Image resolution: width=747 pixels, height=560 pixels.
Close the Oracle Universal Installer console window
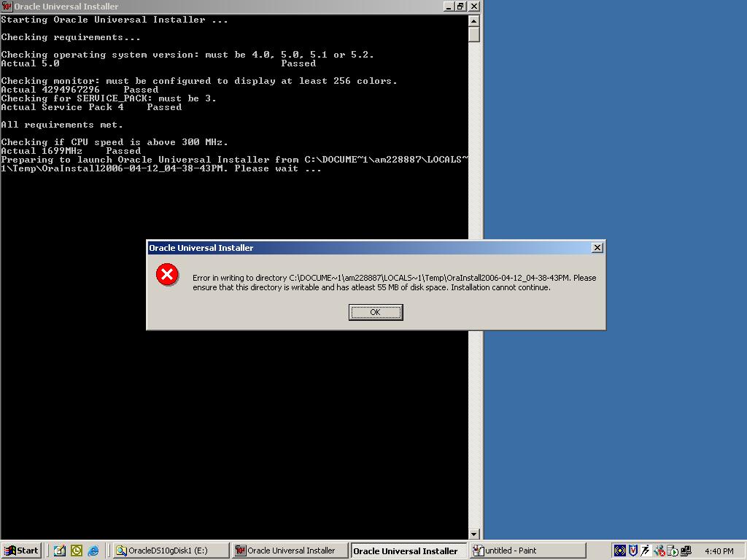[473, 6]
